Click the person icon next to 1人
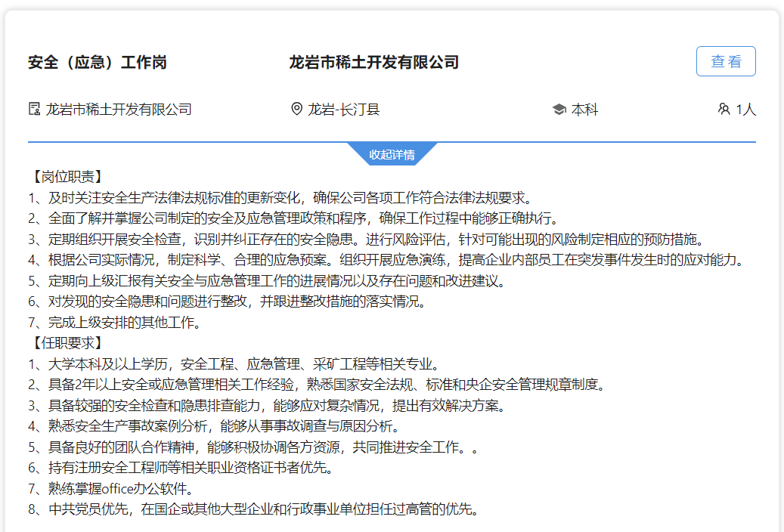Image resolution: width=784 pixels, height=532 pixels. click(x=724, y=109)
